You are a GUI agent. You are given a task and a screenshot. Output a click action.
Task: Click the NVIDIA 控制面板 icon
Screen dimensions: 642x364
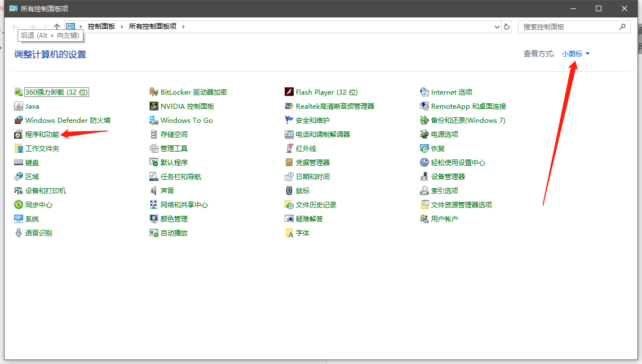pos(153,106)
